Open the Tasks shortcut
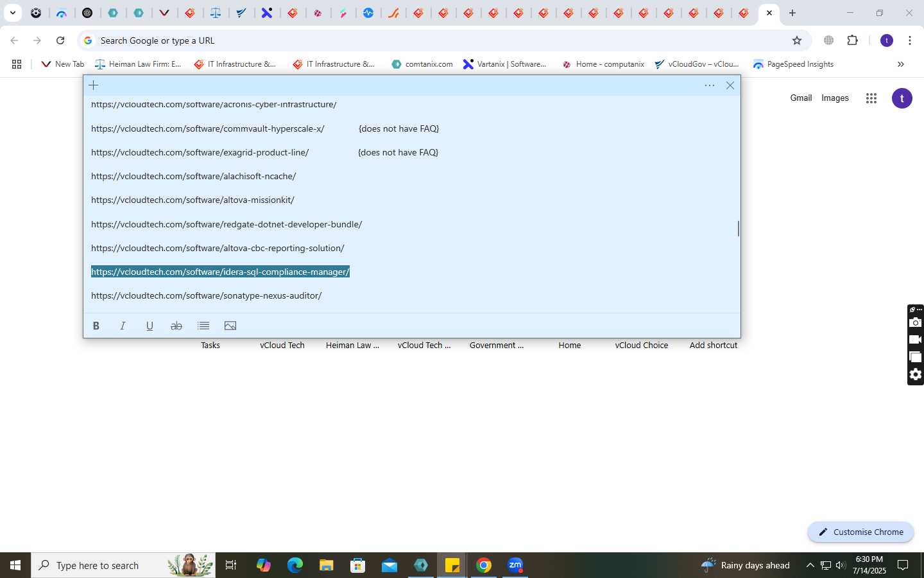 point(210,346)
